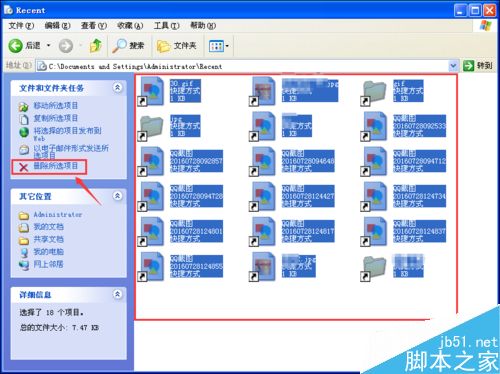The width and height of the screenshot is (500, 374).
Task: Select QQ截图20160728124817 shortcut icon
Action: (x=263, y=231)
